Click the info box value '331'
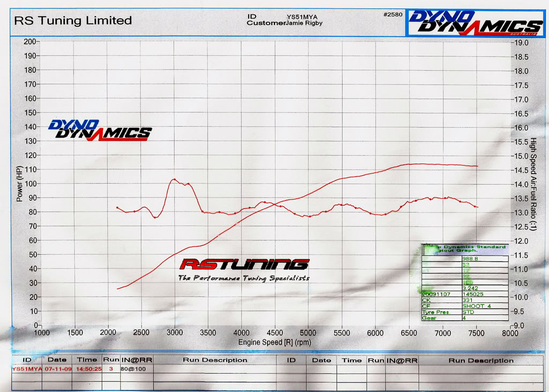This screenshot has width=549, height=392. (468, 300)
